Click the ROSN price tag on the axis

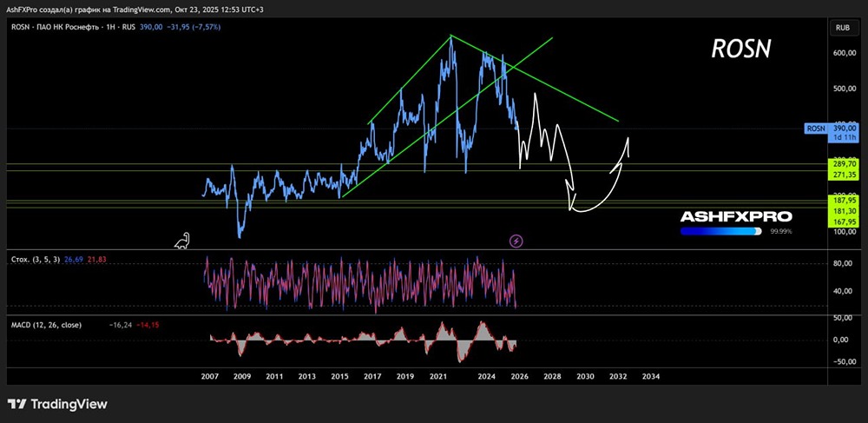818,129
